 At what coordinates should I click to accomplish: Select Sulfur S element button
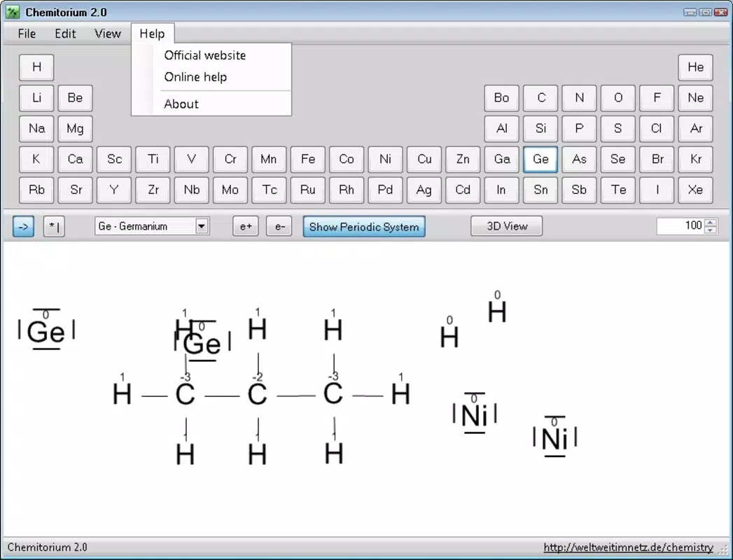(618, 129)
